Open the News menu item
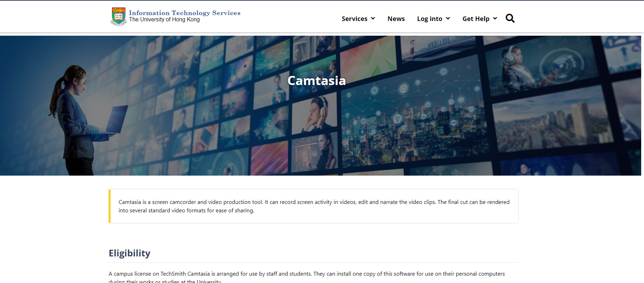This screenshot has width=644, height=283. (396, 19)
